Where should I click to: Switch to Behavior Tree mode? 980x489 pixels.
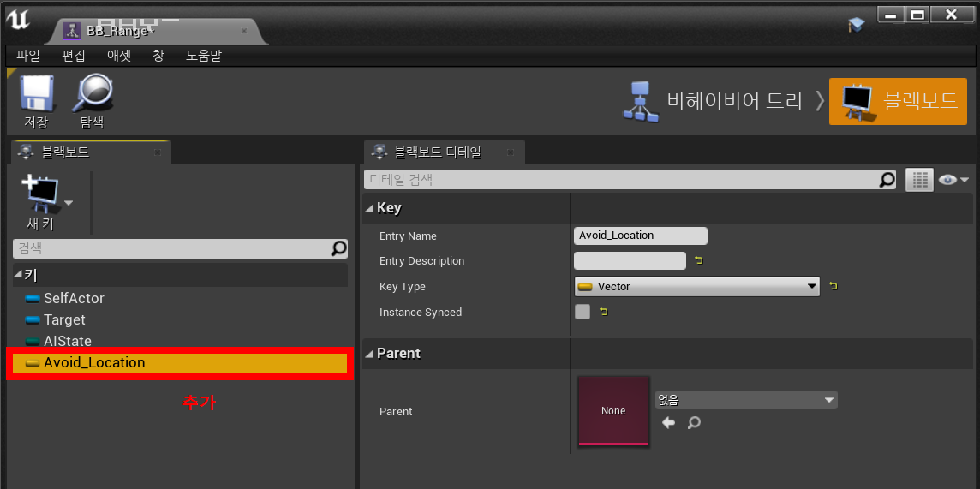(x=713, y=101)
